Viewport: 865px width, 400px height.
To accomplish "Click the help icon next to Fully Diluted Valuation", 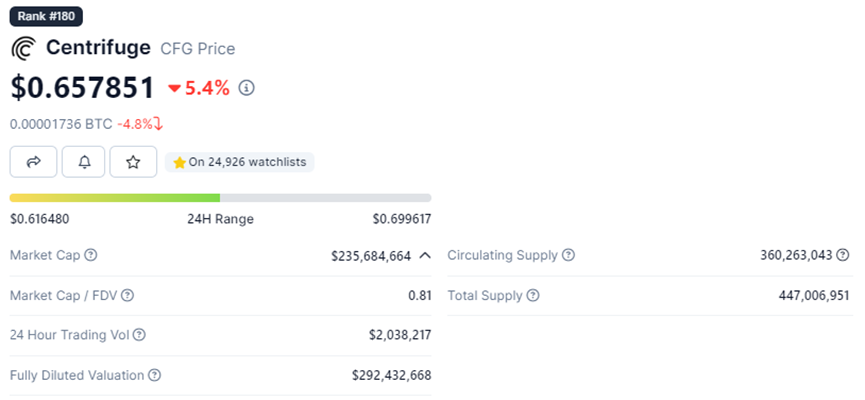I will click(x=155, y=376).
